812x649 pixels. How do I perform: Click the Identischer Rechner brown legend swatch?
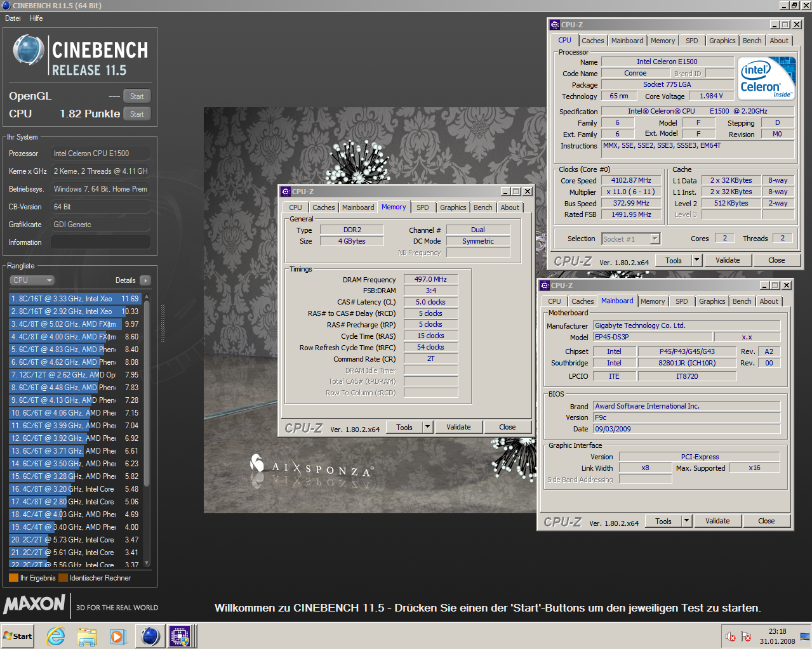pos(63,578)
